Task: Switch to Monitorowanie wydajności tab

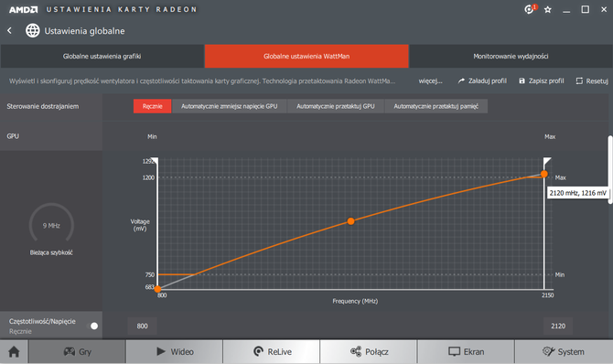Action: [511, 57]
